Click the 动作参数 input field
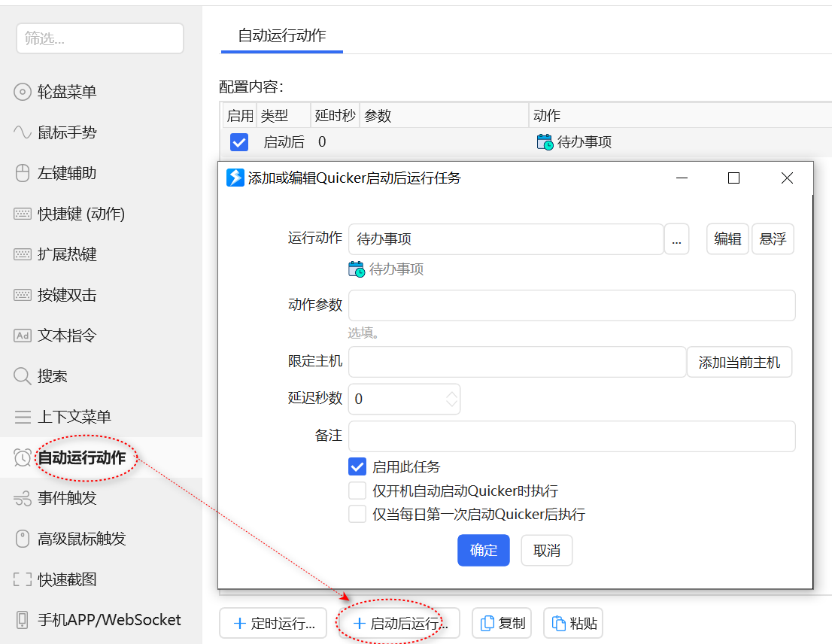 click(x=572, y=305)
